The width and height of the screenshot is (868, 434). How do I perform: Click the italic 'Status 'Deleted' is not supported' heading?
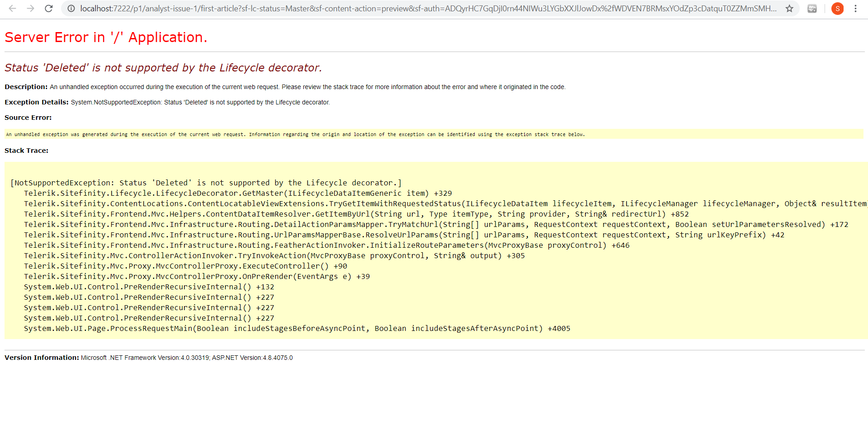[163, 68]
